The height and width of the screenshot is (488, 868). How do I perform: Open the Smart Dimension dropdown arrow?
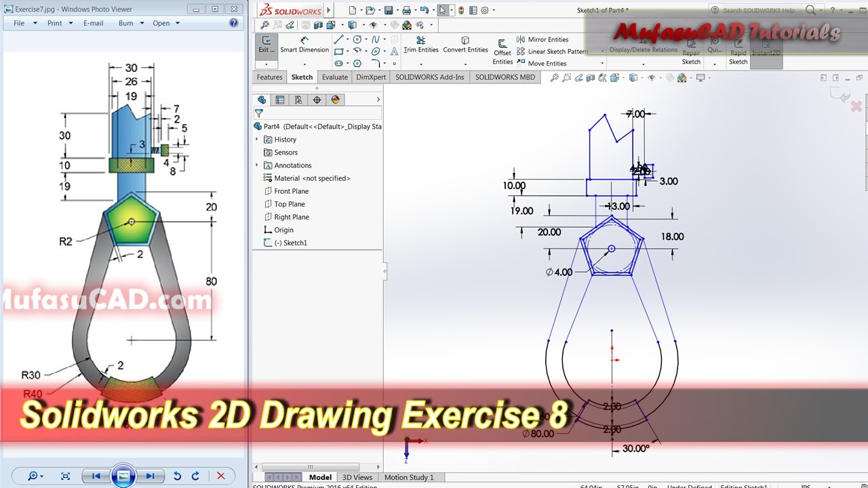tap(304, 64)
